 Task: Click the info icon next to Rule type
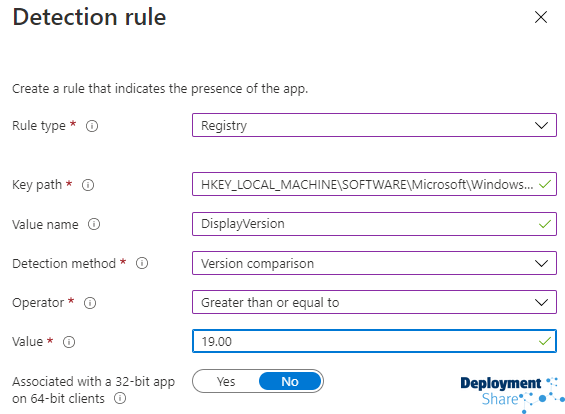(x=92, y=126)
